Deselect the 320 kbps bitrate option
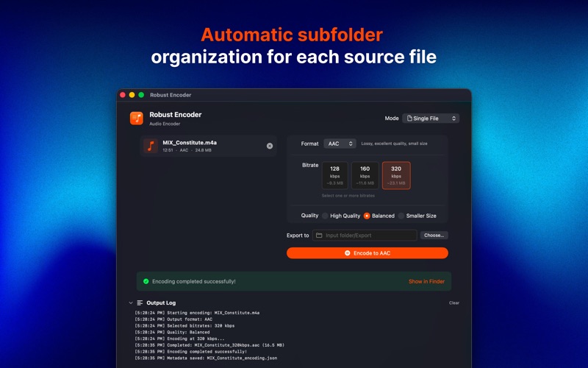 396,175
